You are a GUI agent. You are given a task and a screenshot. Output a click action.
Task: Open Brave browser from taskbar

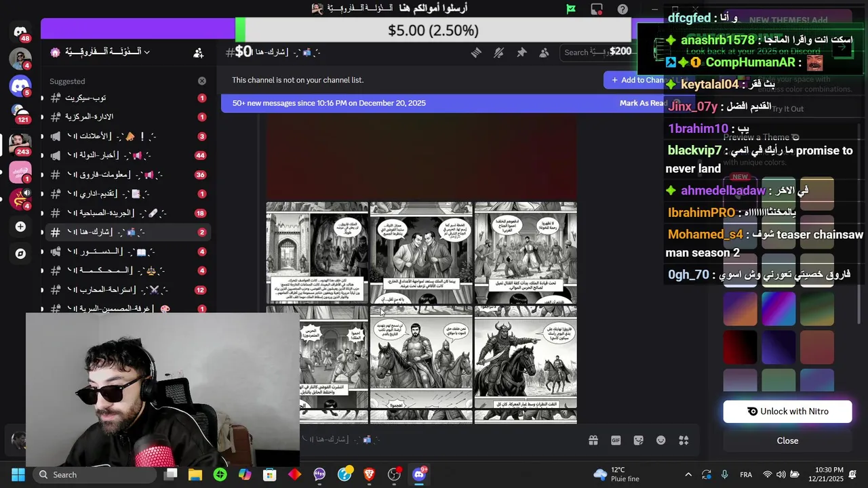pyautogui.click(x=369, y=474)
